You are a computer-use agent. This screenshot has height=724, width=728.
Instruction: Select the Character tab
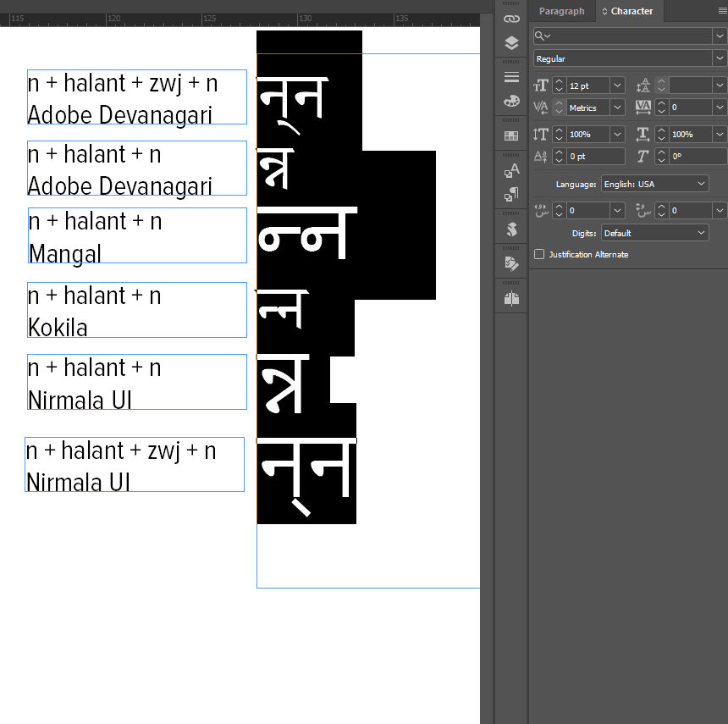(631, 11)
